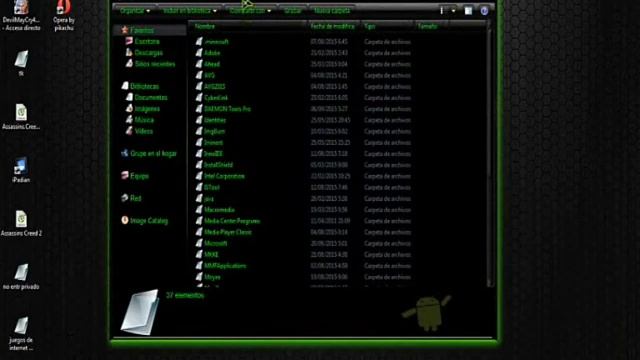Click the change view icon in toolbar
Screen dimensions: 640x360
tap(442, 11)
